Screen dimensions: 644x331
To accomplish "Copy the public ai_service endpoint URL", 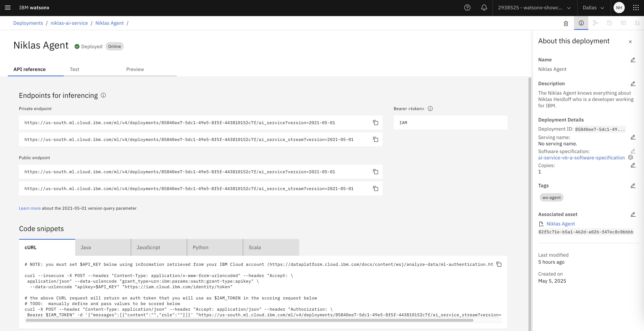I will pos(375,172).
